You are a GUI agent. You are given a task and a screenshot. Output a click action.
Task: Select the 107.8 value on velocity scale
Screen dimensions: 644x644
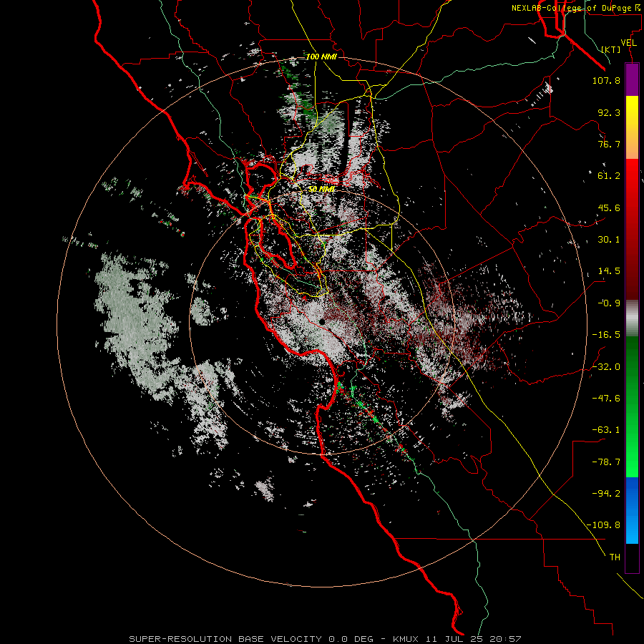point(606,80)
